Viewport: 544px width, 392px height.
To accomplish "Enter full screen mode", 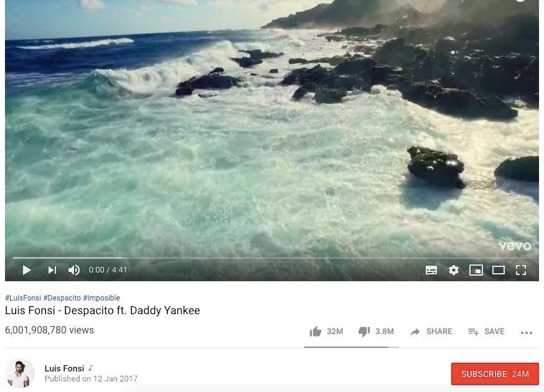I will (x=521, y=270).
